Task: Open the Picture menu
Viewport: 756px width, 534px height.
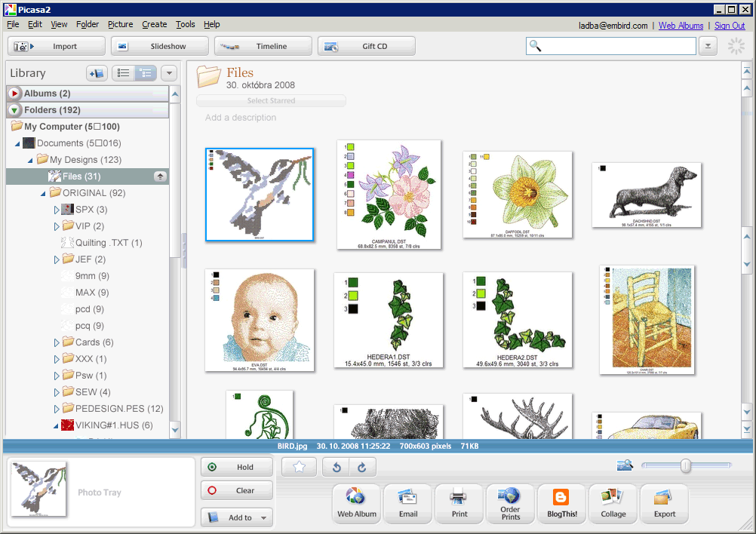Action: click(120, 24)
